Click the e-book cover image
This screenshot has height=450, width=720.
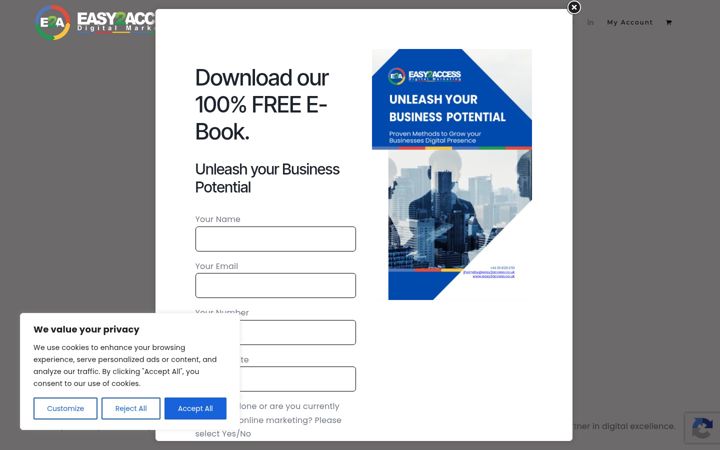click(x=452, y=174)
